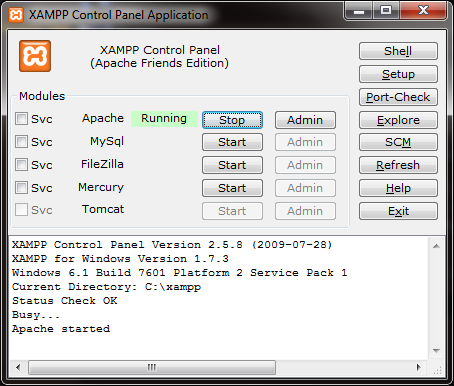Run Port-Check
Screen dimensions: 454x386
coord(398,97)
